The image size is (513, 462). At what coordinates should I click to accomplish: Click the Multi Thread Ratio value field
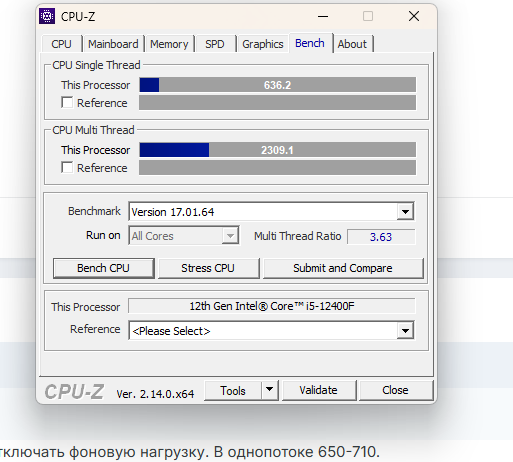381,237
